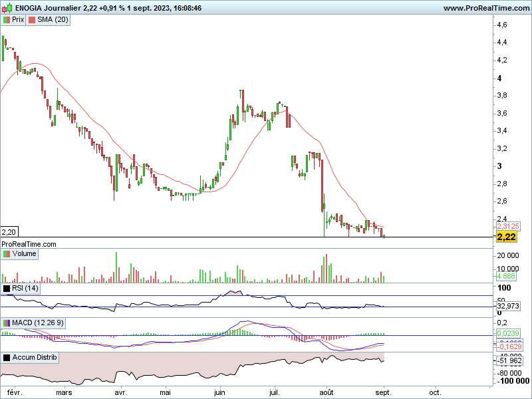Click the 2,20 horizontal line label
The height and width of the screenshot is (399, 532).
coord(9,232)
